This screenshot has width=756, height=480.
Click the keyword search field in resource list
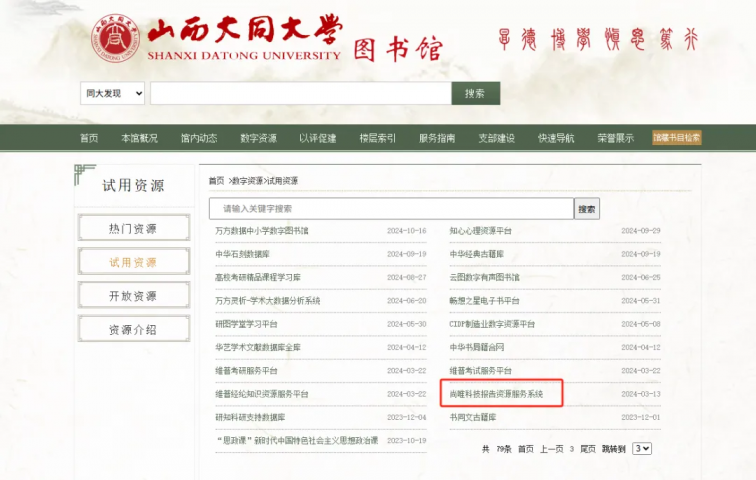390,209
